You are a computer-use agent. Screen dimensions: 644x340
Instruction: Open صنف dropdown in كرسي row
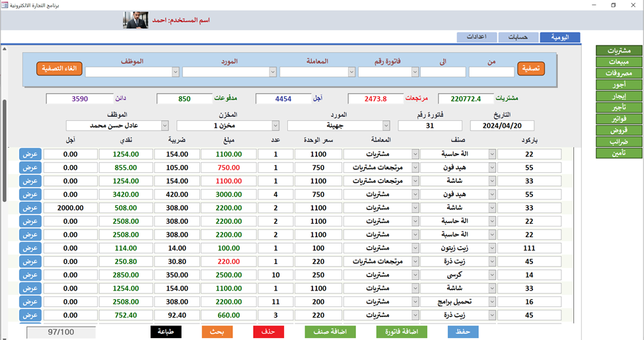(x=492, y=275)
